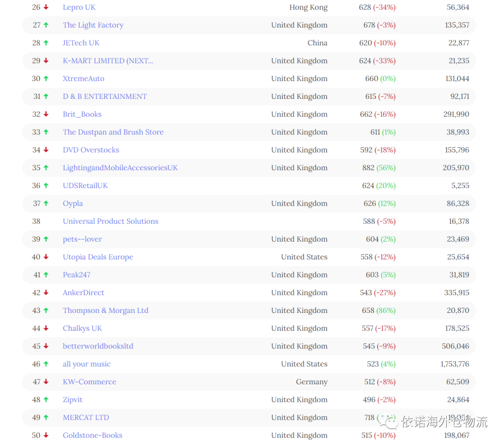
Task: Open K-MART LIMITED (NEXT... seller link
Action: (108, 61)
